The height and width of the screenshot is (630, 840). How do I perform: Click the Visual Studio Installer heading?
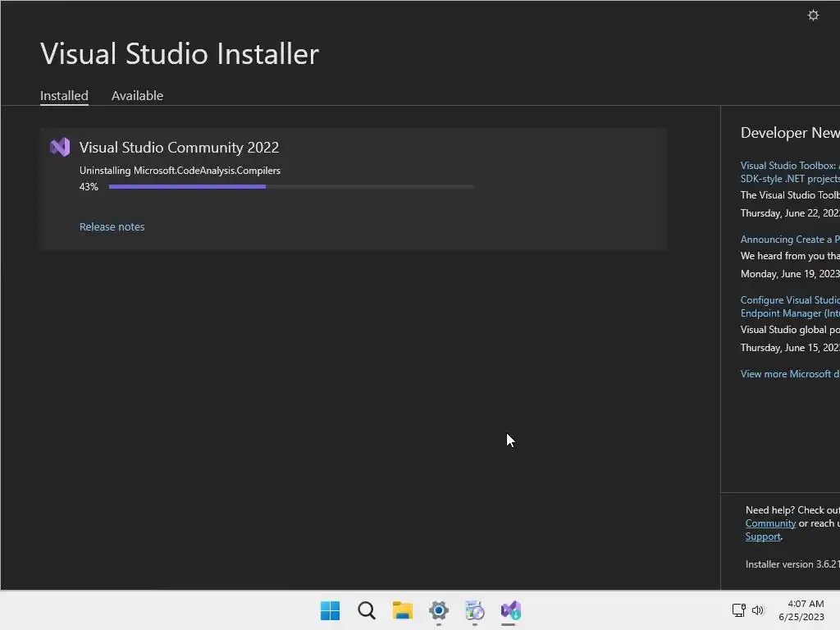(180, 53)
